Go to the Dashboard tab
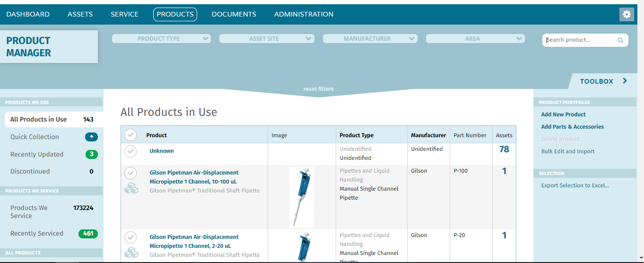 [28, 14]
